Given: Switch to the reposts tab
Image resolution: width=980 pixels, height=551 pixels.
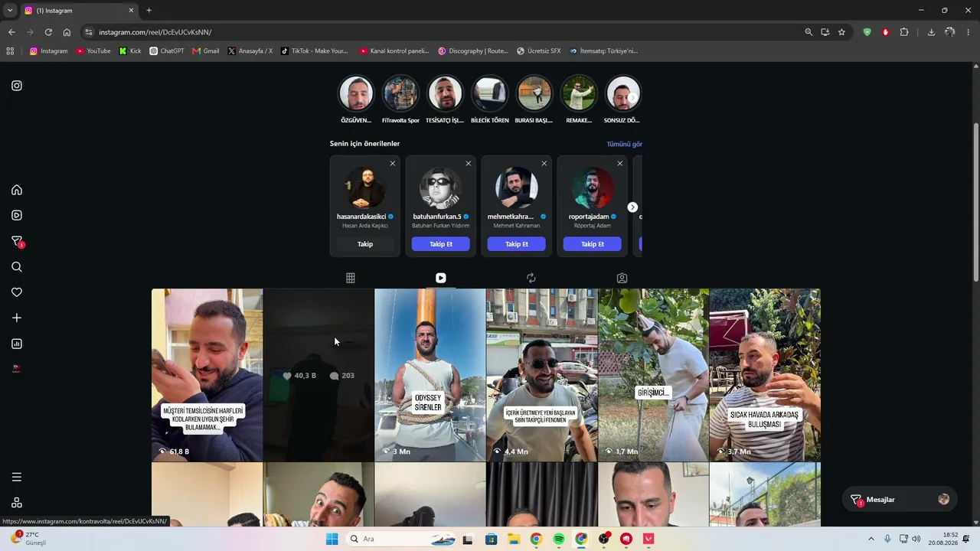Looking at the screenshot, I should 531,278.
